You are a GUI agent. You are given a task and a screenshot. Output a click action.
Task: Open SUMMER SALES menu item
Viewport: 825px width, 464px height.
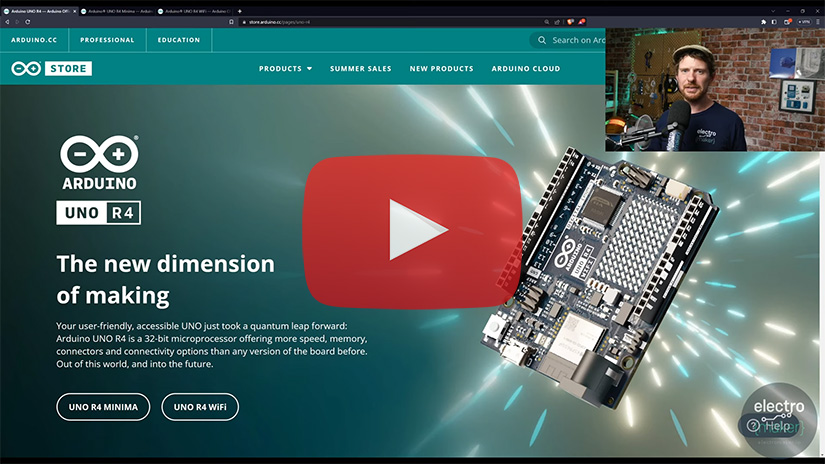pos(360,68)
